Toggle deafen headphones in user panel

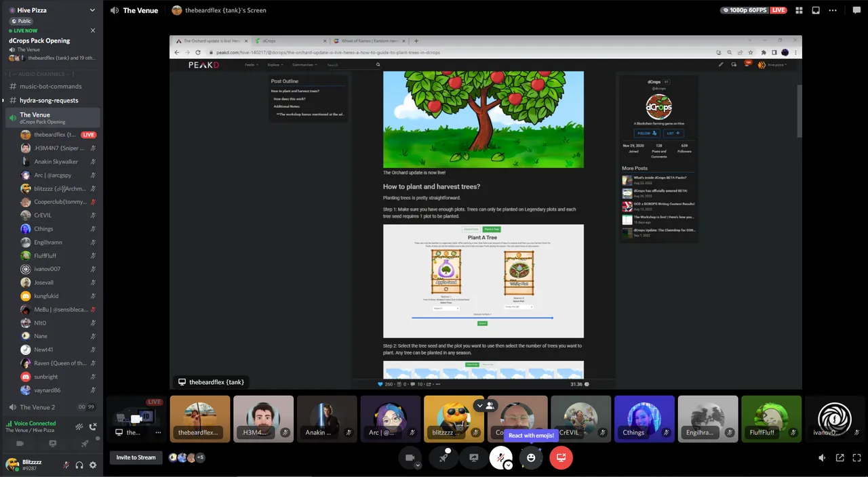click(x=79, y=465)
